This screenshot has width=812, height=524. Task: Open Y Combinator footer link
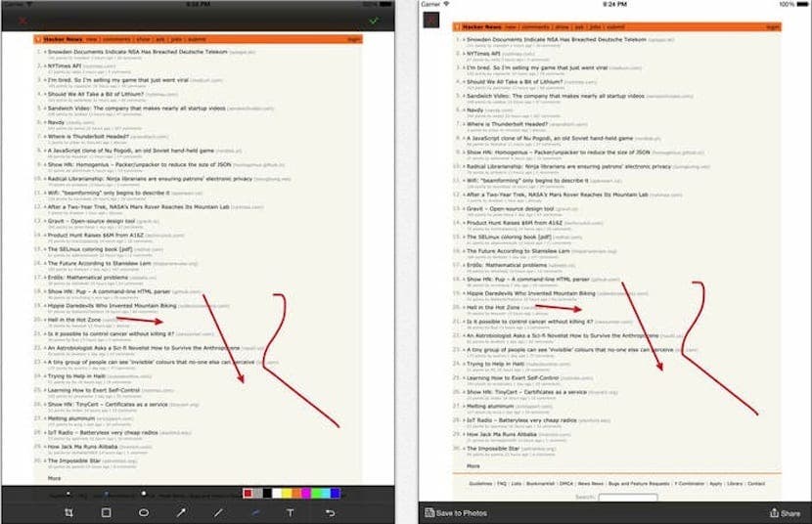[690, 484]
